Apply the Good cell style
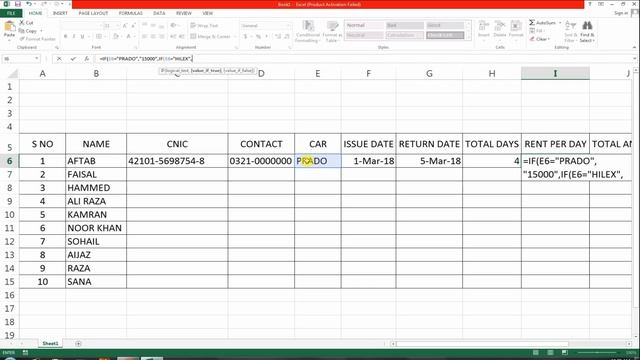Screen dimensions: 640x360 coord(445,25)
